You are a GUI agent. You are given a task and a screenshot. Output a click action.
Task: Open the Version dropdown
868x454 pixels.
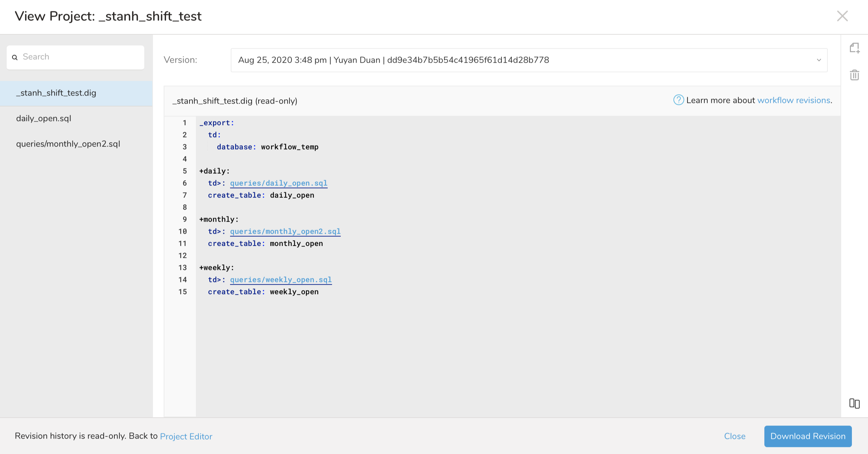click(528, 60)
